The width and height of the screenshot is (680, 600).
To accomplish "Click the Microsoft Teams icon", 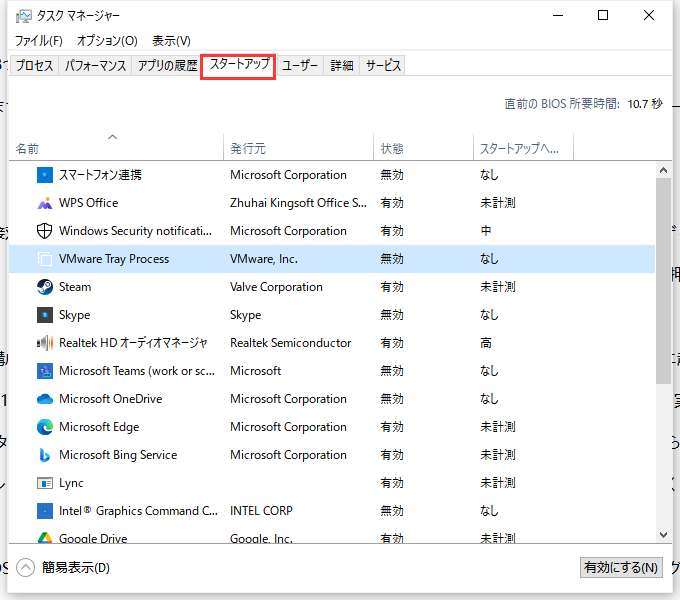I will pos(45,371).
